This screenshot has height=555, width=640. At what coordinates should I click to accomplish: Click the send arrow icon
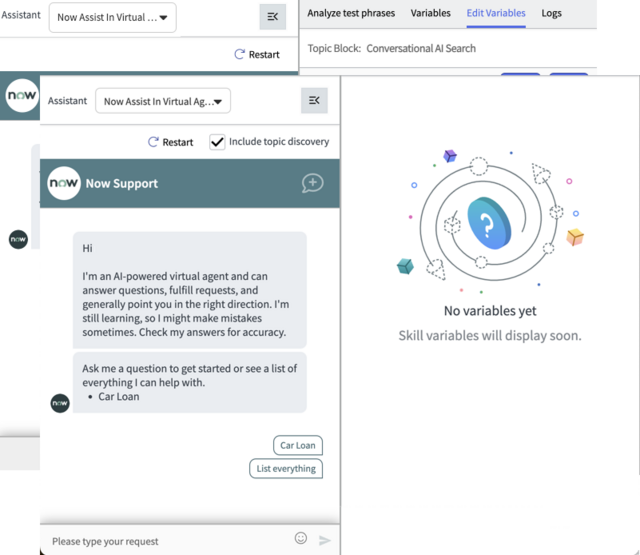(324, 541)
